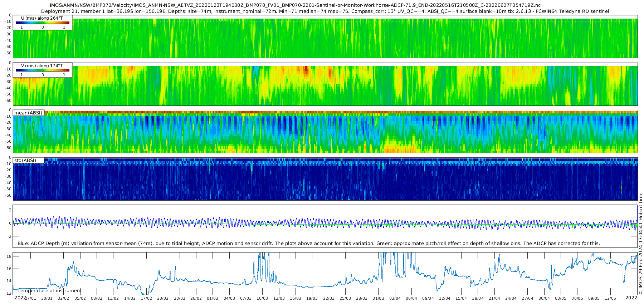Click the '22/03' date tick label
Image resolution: width=644 pixels, height=304 pixels.
(x=329, y=299)
